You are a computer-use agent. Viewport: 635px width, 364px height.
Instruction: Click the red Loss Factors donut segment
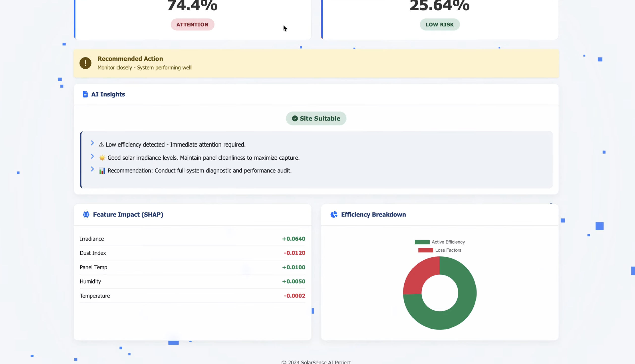click(418, 277)
